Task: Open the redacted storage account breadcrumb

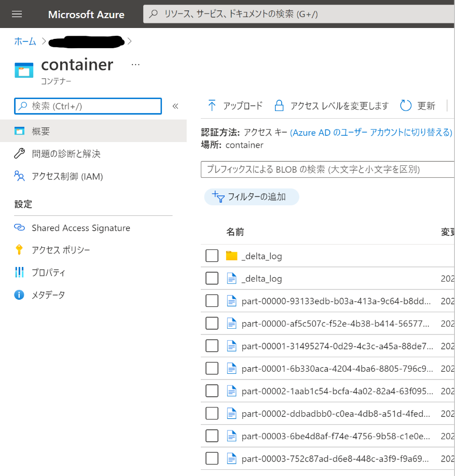Action: (87, 41)
